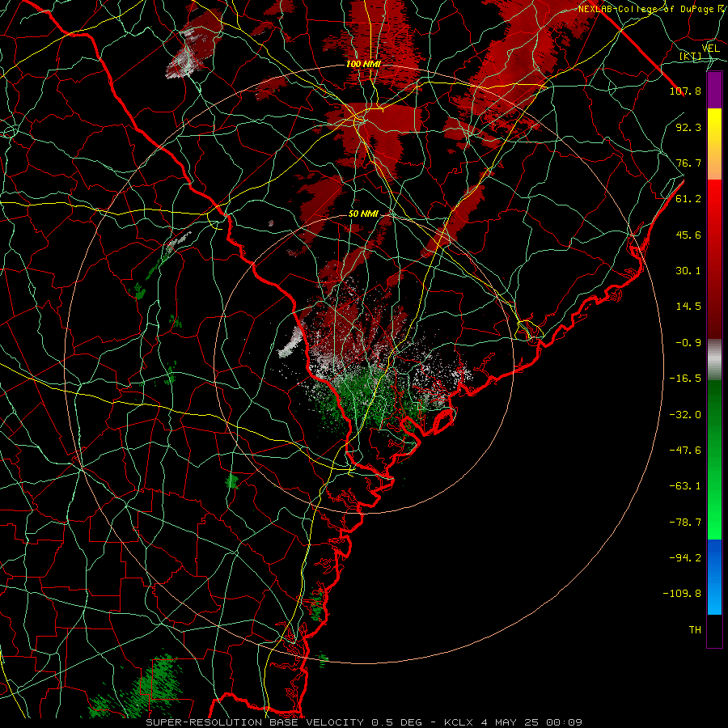Click the -109.8 legend value

pos(682,594)
